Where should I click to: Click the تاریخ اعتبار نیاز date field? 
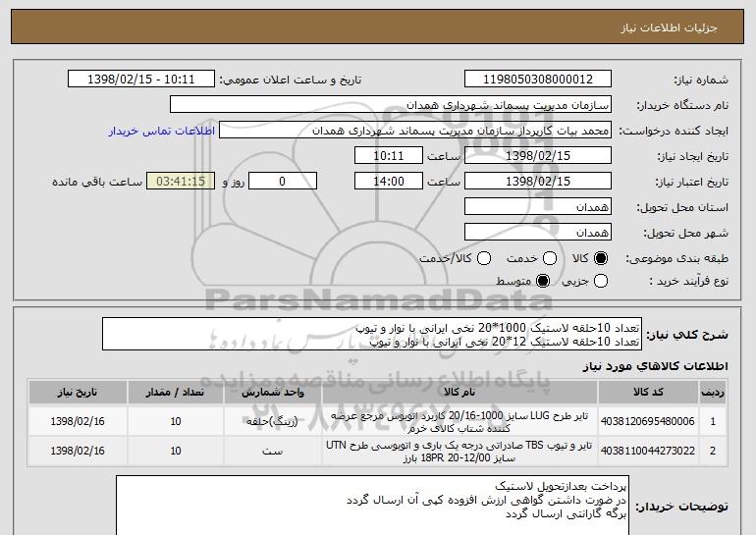click(538, 182)
